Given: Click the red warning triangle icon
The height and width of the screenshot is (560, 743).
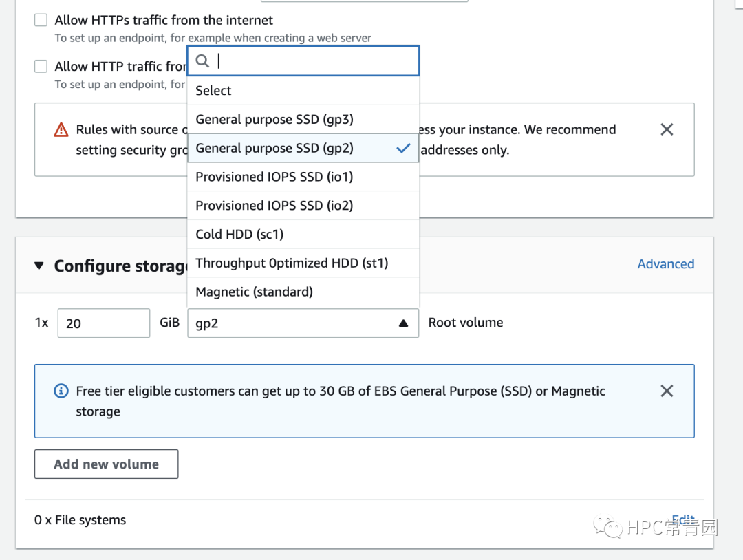Looking at the screenshot, I should tap(62, 129).
